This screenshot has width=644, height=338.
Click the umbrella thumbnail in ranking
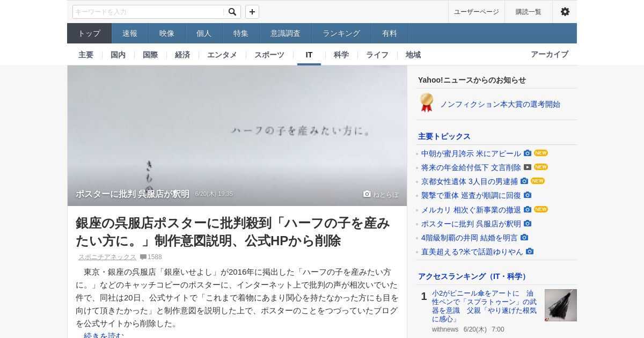(561, 305)
